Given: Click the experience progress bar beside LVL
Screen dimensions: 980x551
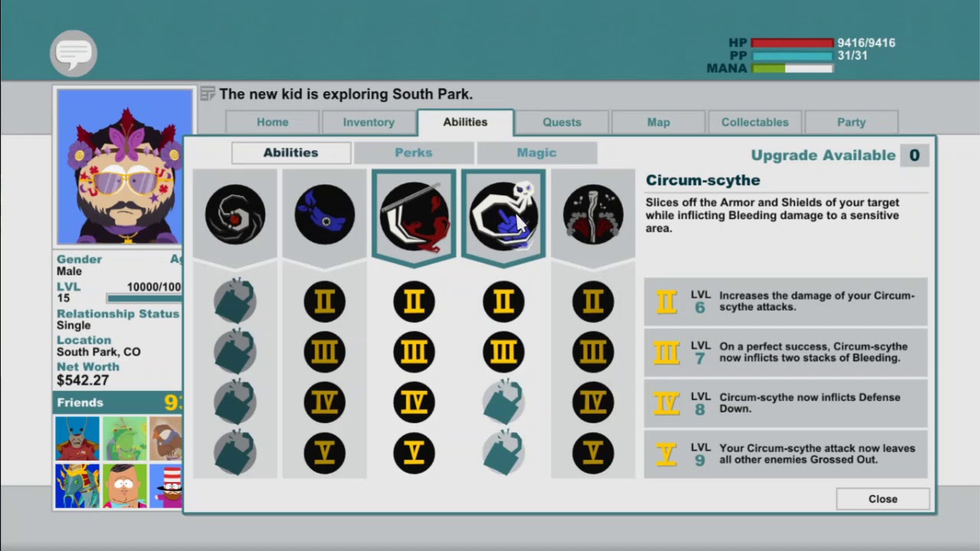Looking at the screenshot, I should [144, 298].
